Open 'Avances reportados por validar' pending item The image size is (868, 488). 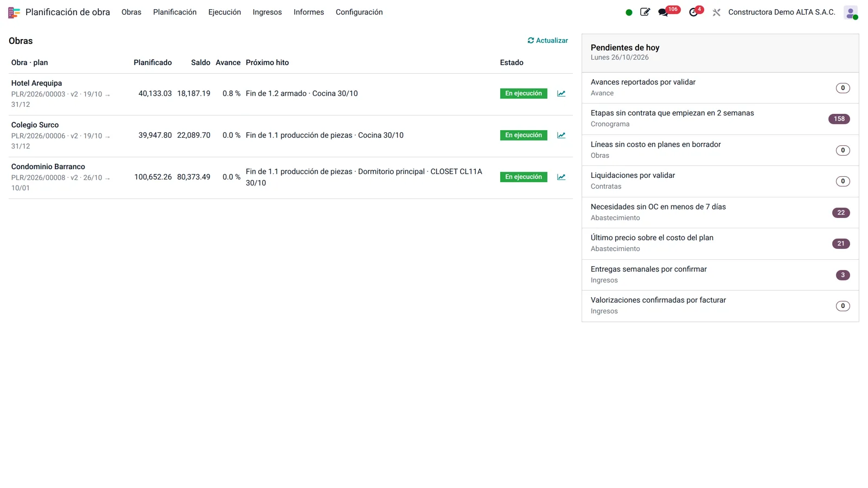[720, 88]
